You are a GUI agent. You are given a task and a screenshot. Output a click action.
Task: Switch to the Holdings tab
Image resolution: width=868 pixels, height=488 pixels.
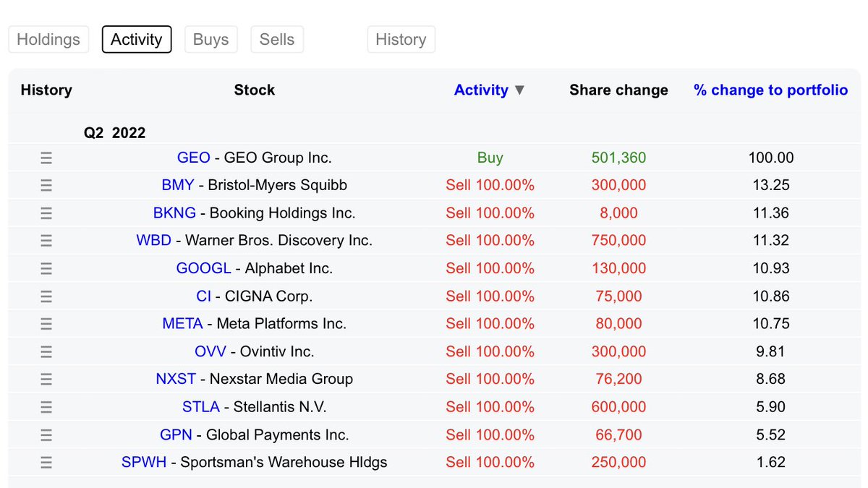point(48,40)
